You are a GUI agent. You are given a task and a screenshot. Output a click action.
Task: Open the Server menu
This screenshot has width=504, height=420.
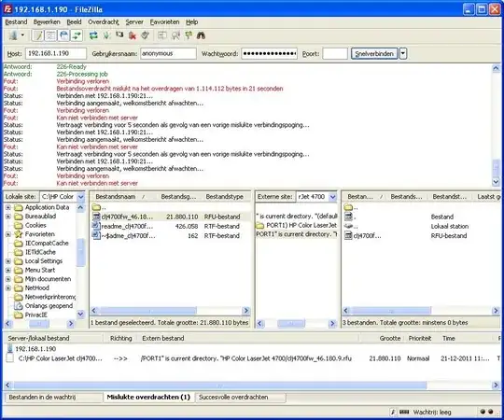(x=134, y=21)
